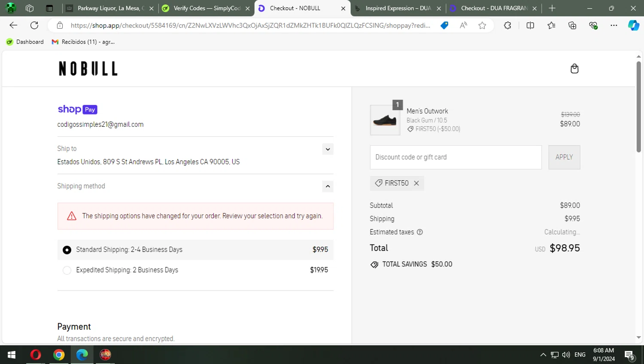Viewport: 644px width, 364px height.
Task: Open browser Collections
Action: (x=572, y=25)
